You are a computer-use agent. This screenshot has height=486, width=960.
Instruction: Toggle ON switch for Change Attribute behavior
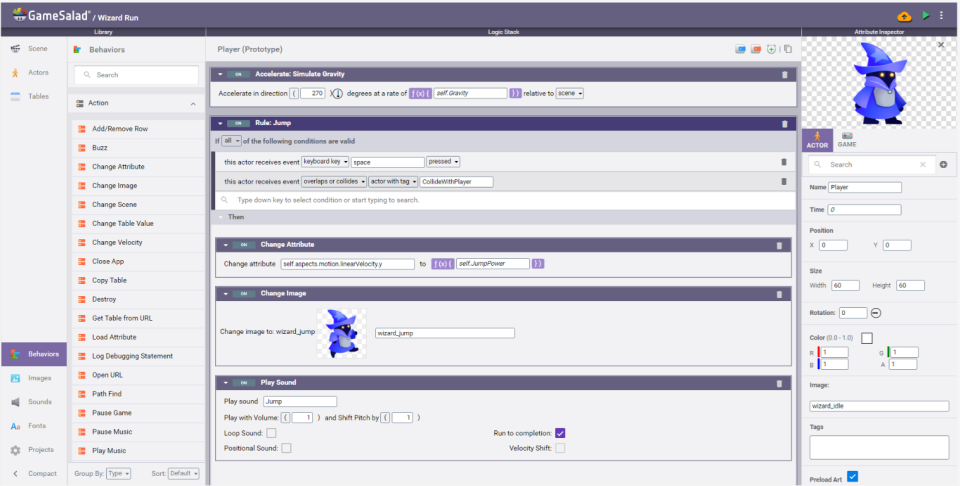tap(244, 245)
